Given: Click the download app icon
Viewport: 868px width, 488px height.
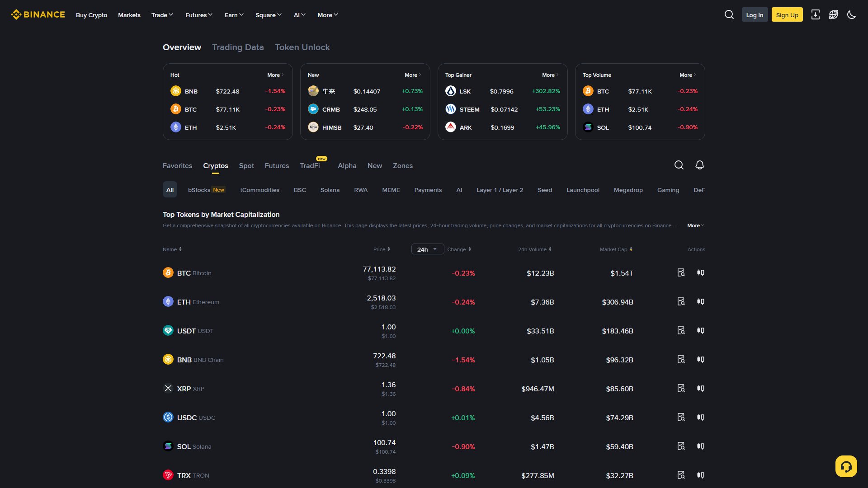Looking at the screenshot, I should (815, 14).
